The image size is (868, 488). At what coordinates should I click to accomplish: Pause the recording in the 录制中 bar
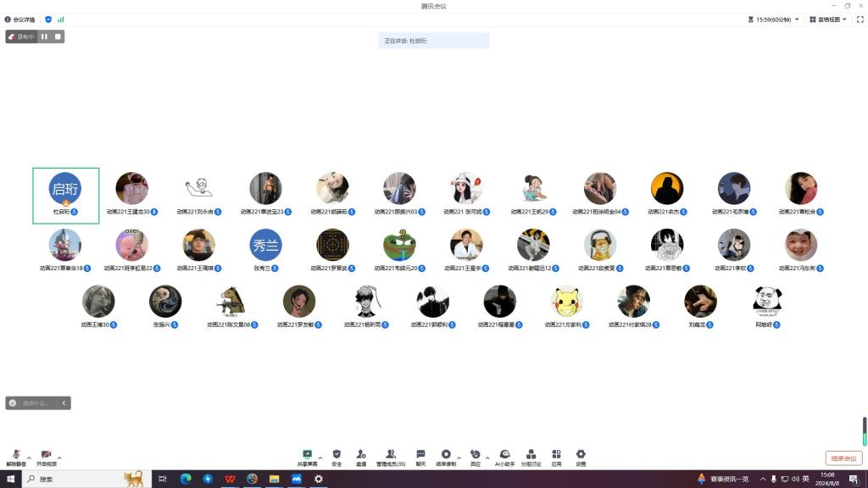[x=45, y=36]
